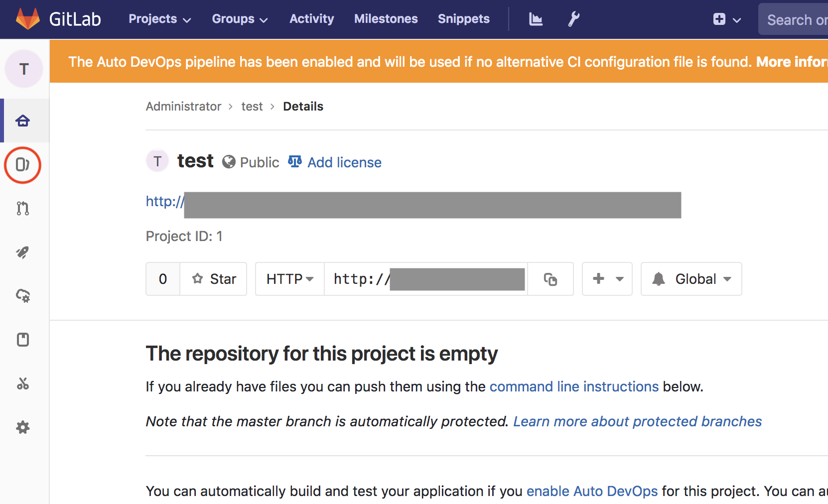Open Project overview home icon
828x504 pixels.
(23, 121)
